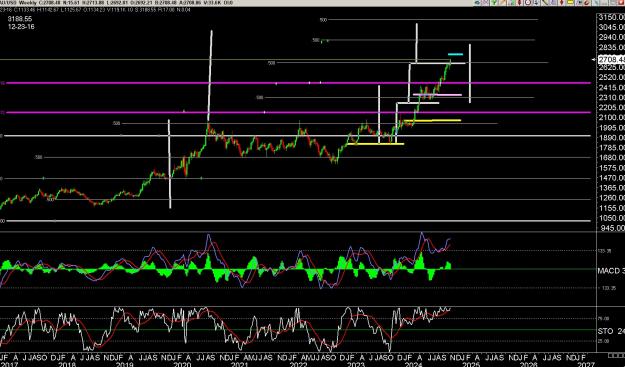Click the teal eye icon in the top toolbar
625x367 pixels.
pos(477,2)
